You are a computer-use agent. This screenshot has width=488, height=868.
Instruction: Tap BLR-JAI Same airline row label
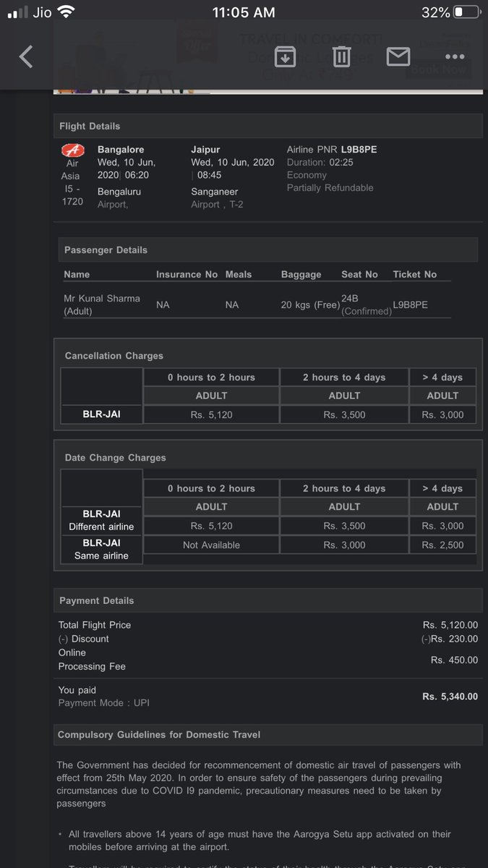point(101,549)
